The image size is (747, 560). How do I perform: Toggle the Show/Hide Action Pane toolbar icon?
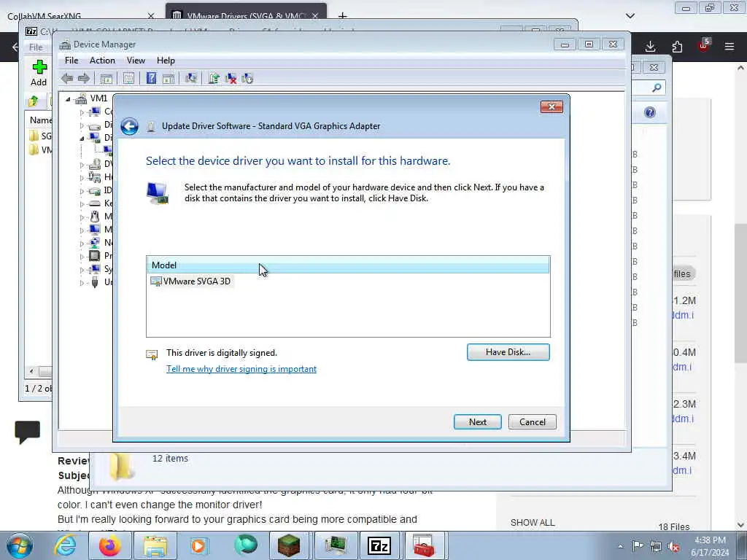(169, 79)
